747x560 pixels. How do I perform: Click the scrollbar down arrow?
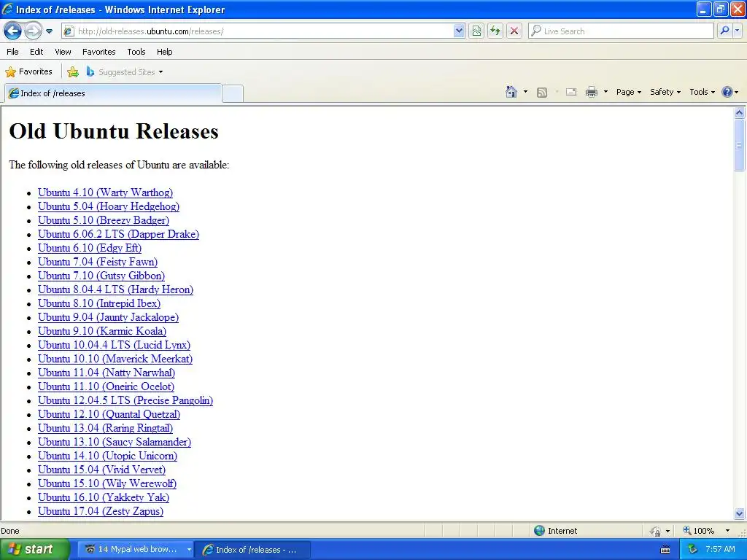740,513
